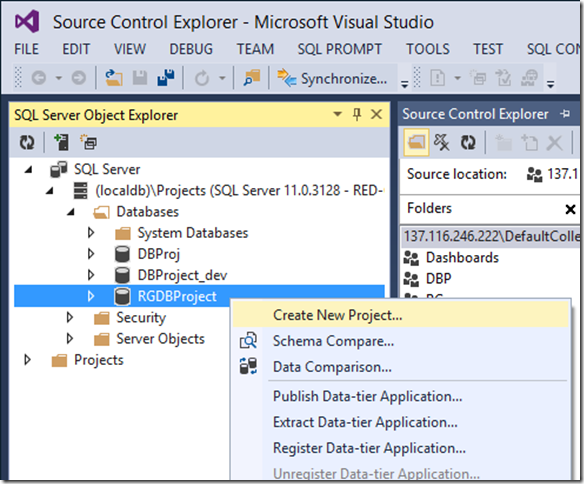Click the Find in Files toolbar icon
Viewport: 584px width, 484px height.
click(x=252, y=78)
